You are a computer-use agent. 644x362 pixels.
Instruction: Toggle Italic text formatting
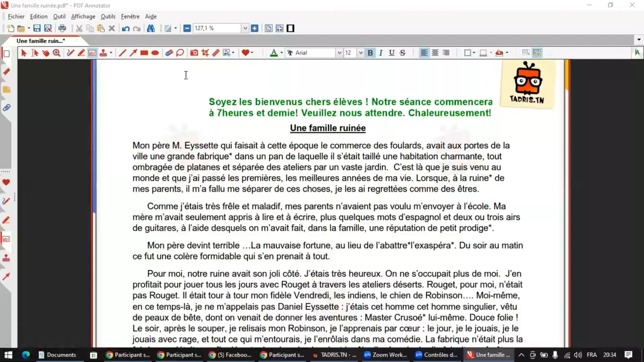(x=381, y=53)
